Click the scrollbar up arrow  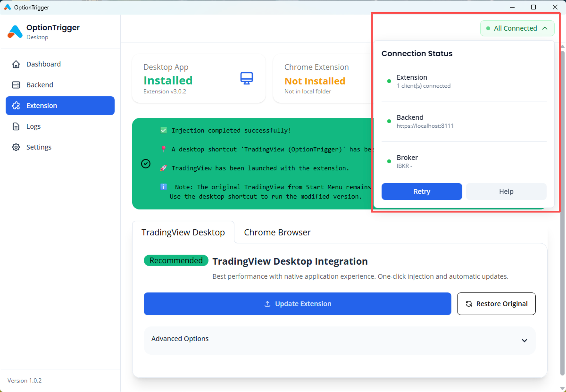562,46
